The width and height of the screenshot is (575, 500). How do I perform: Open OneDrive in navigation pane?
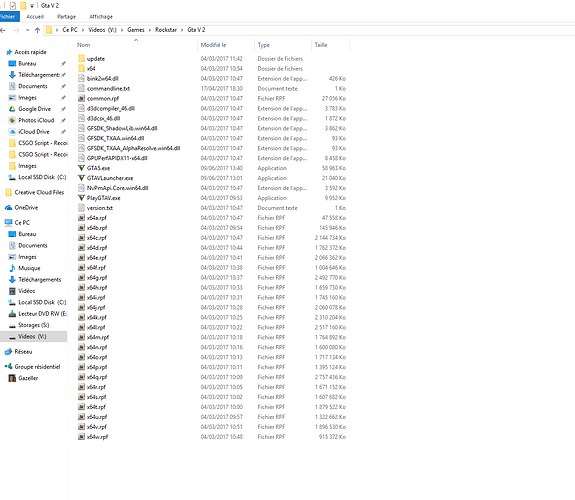26,208
